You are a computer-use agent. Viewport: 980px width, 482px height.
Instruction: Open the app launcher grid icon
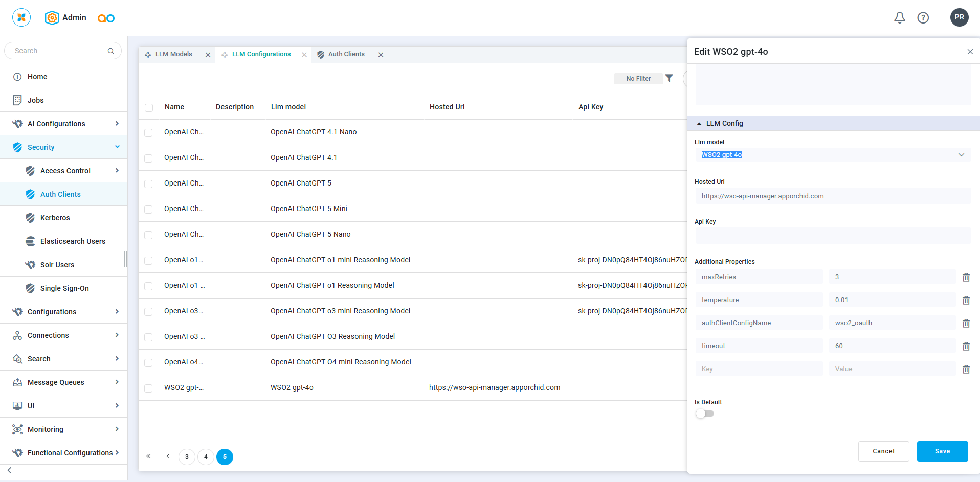pos(21,17)
